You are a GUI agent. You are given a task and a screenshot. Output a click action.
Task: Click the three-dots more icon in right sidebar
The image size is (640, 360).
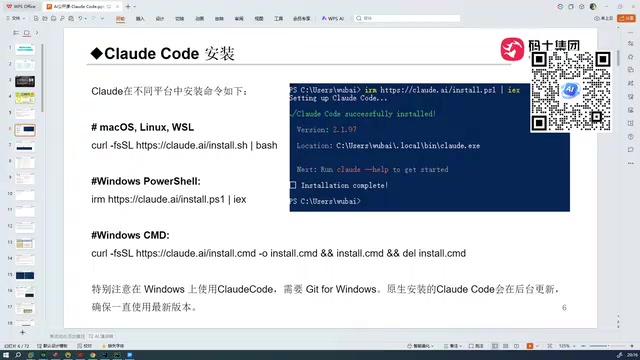point(631,163)
